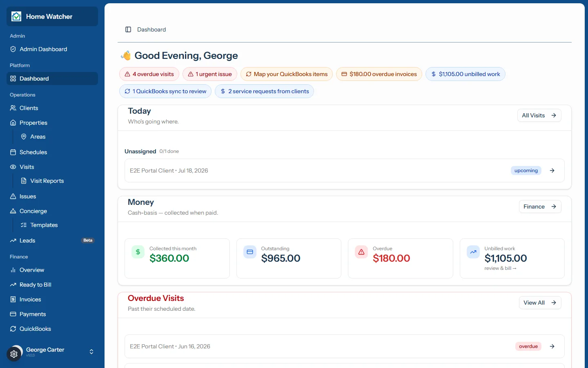Click the Finance Overview bar chart icon
Screen dimensions: 588x368
coord(13,270)
